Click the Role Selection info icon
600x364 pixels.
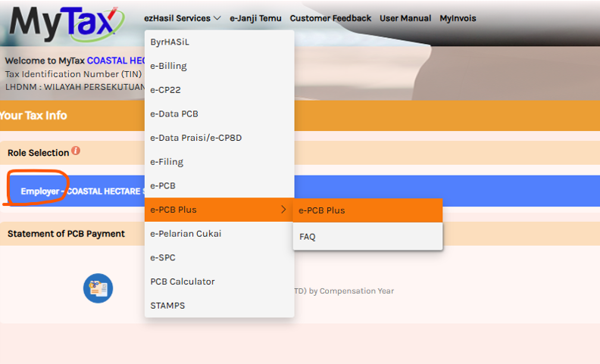[x=76, y=151]
